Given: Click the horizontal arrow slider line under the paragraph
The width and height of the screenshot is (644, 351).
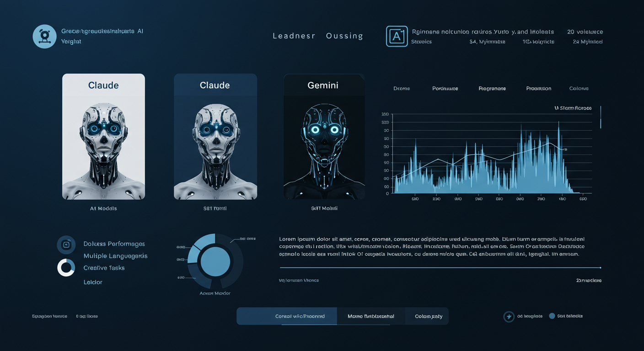Looking at the screenshot, I should pyautogui.click(x=440, y=268).
